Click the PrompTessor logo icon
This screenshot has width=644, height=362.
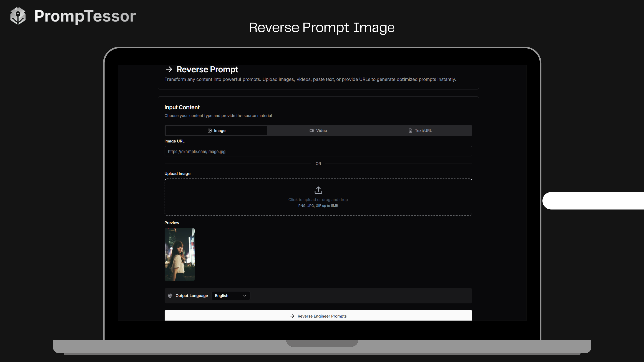pyautogui.click(x=18, y=15)
